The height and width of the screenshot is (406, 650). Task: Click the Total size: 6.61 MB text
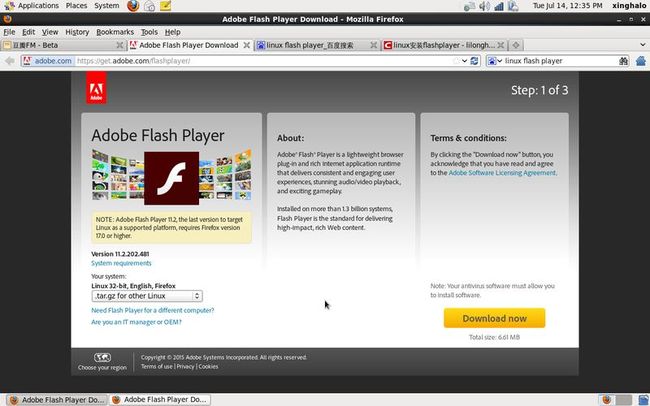point(494,337)
